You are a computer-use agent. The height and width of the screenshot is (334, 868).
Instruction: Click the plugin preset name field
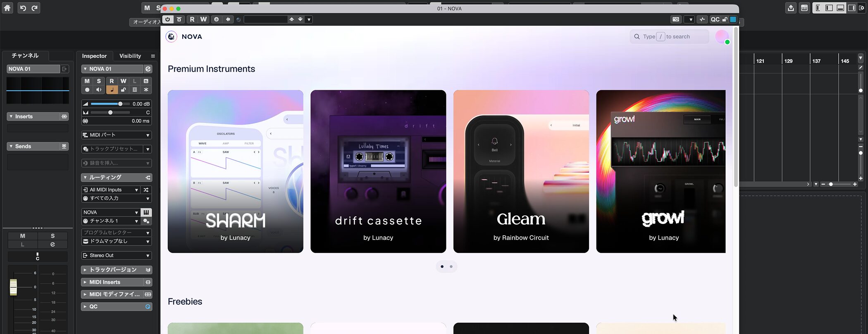(x=265, y=19)
